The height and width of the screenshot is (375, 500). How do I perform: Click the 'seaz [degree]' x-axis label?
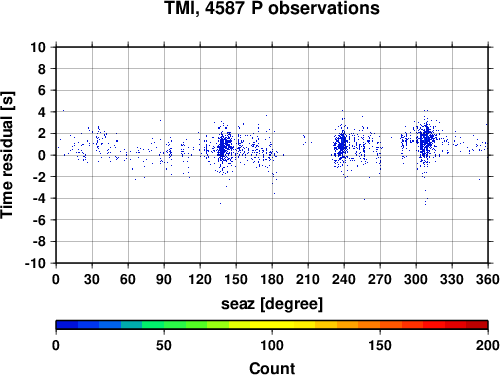[x=272, y=303]
